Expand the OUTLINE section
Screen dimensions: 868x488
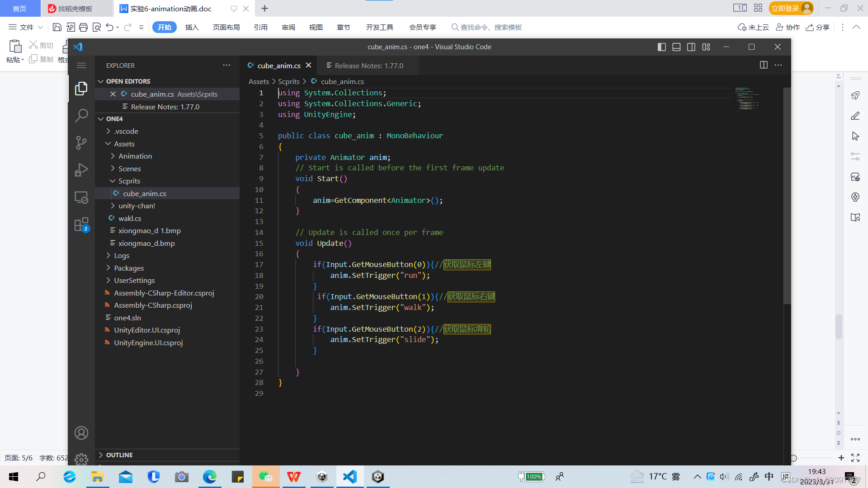point(119,455)
